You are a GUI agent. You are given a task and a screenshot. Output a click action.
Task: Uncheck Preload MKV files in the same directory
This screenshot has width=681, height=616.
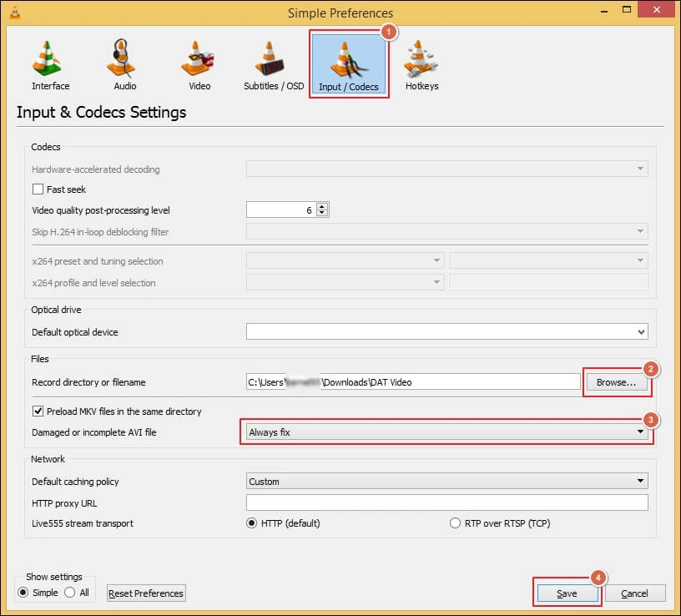38,411
